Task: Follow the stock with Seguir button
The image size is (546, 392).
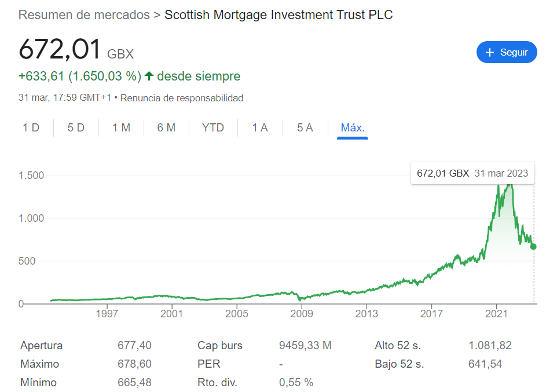Action: (x=507, y=52)
